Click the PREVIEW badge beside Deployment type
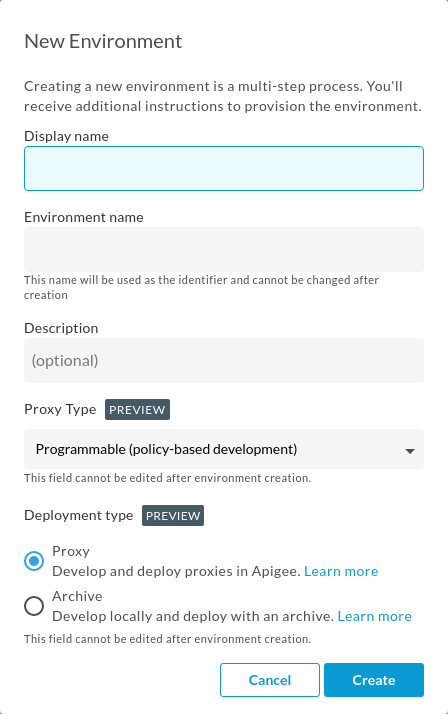Viewport: 448px width, 714px height. point(173,515)
